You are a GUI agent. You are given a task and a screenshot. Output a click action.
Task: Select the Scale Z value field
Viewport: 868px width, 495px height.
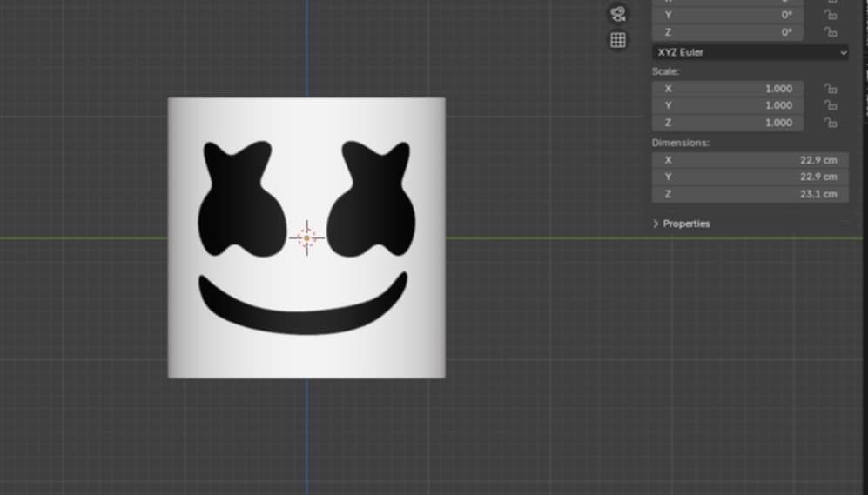(727, 123)
